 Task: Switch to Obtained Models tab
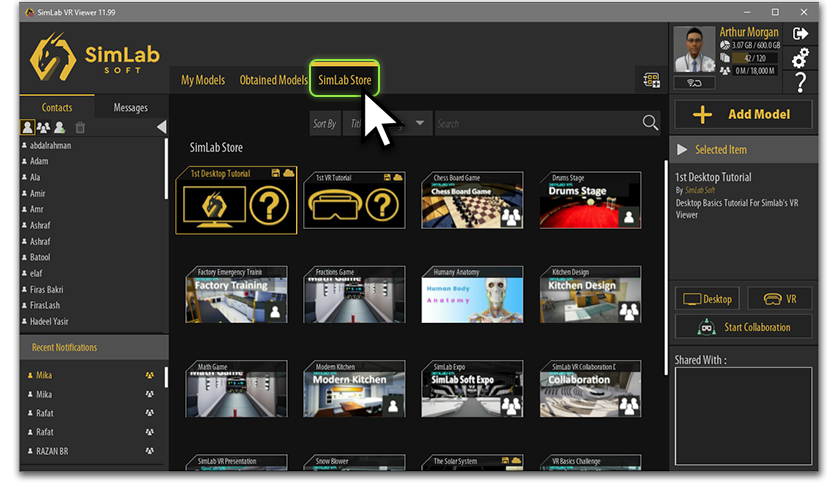click(273, 80)
